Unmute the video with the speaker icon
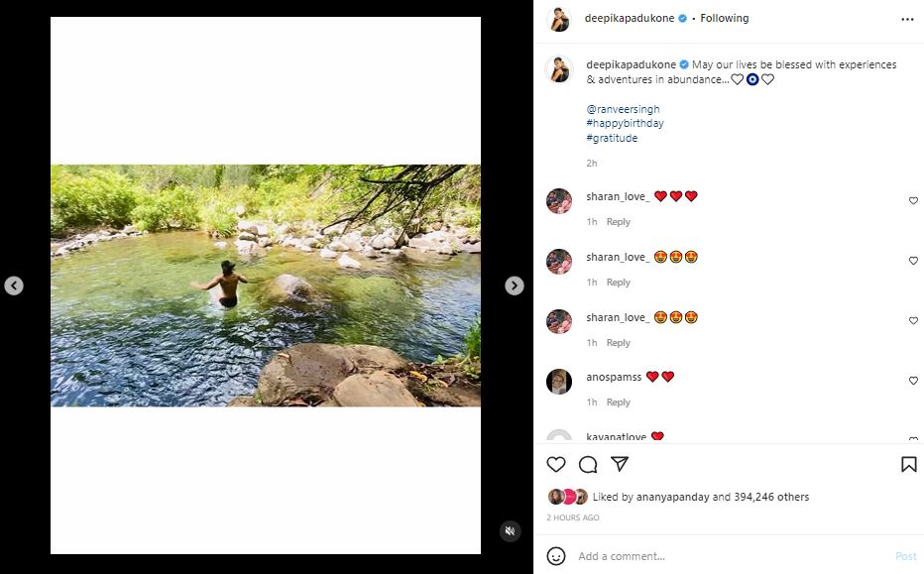The image size is (924, 574). (x=510, y=531)
